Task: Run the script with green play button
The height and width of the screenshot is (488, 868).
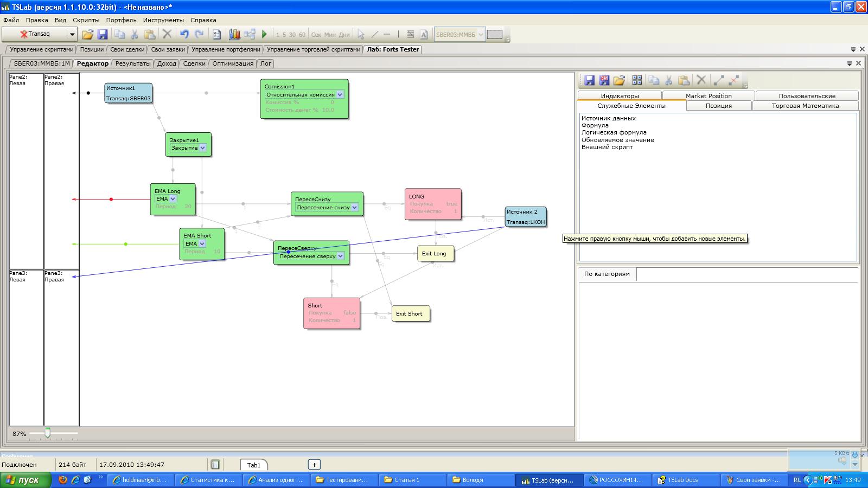Action: click(264, 34)
